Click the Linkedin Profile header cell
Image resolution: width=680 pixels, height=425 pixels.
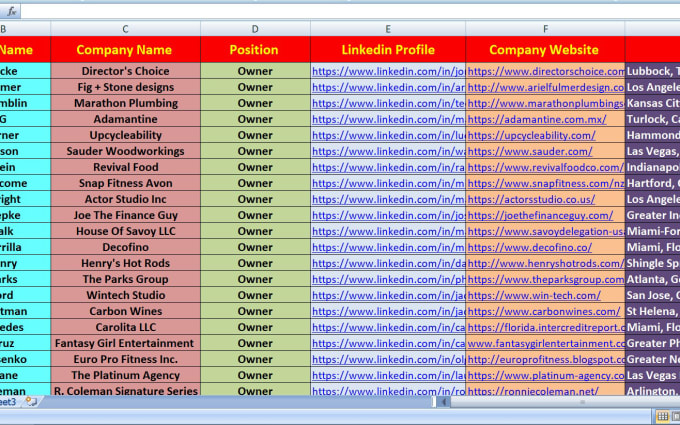[388, 49]
